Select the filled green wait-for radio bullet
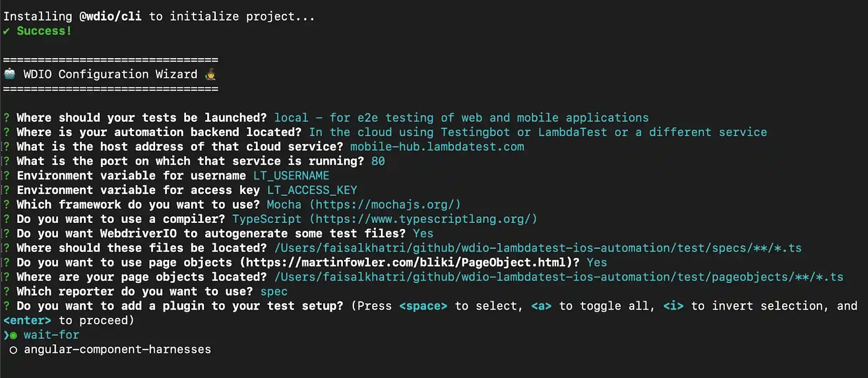 click(x=14, y=336)
